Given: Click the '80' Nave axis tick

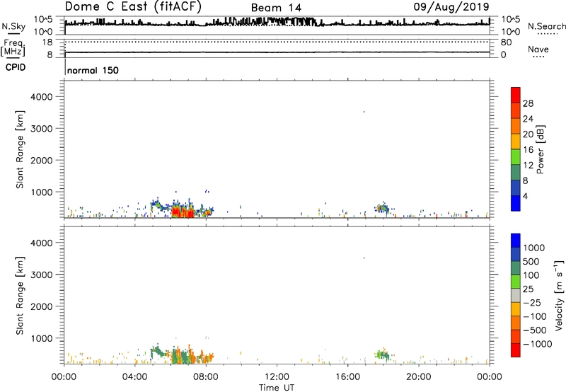Looking at the screenshot, I should [x=506, y=42].
